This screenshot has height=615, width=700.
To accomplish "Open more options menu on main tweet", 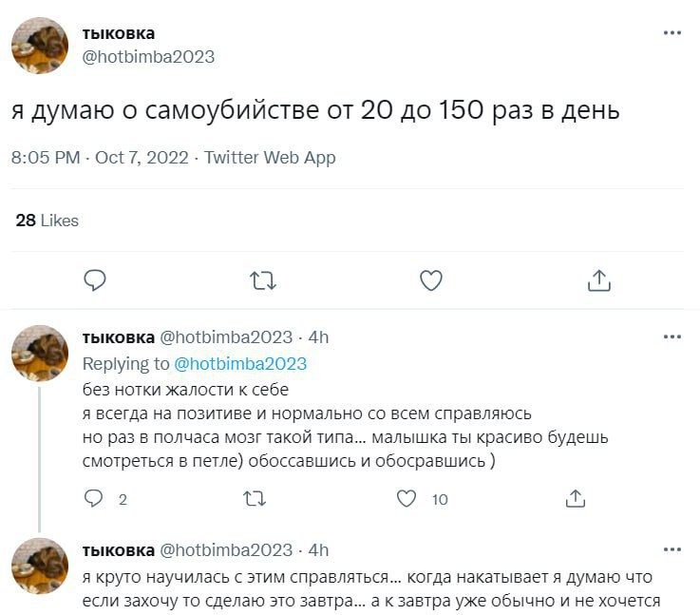I will (x=672, y=32).
